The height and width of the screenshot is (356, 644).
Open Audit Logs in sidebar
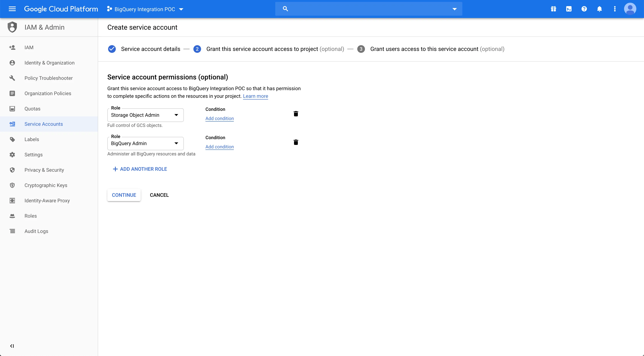(49, 231)
